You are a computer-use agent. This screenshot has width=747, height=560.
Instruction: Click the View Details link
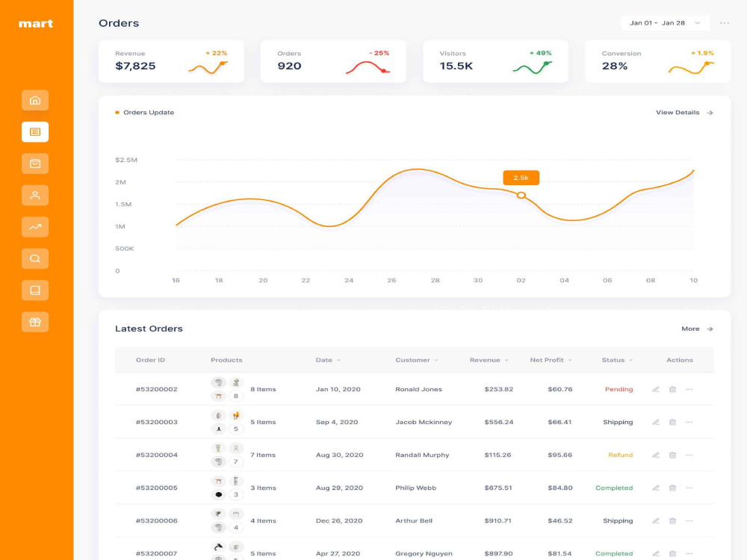click(x=684, y=113)
